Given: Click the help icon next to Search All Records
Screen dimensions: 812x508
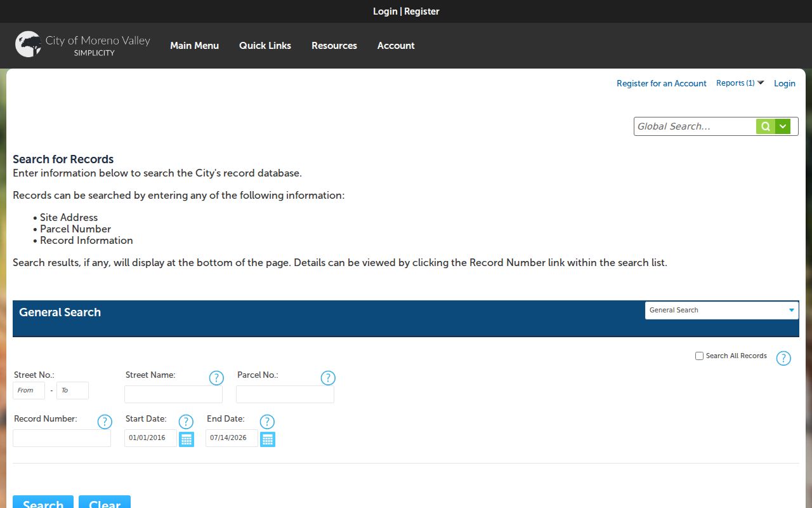Looking at the screenshot, I should [783, 358].
